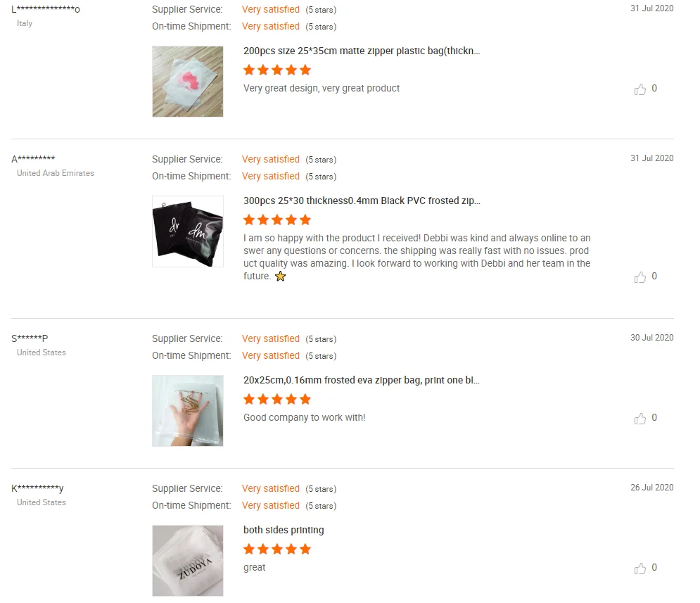Click the 26 Jul 2020 review date
Image resolution: width=700 pixels, height=603 pixels.
tap(651, 488)
